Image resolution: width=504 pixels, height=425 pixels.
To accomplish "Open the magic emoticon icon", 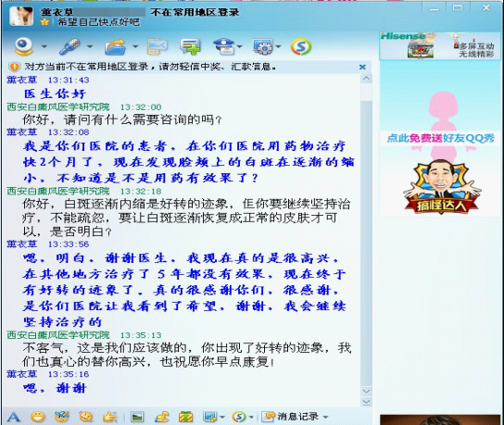I will pos(62,417).
